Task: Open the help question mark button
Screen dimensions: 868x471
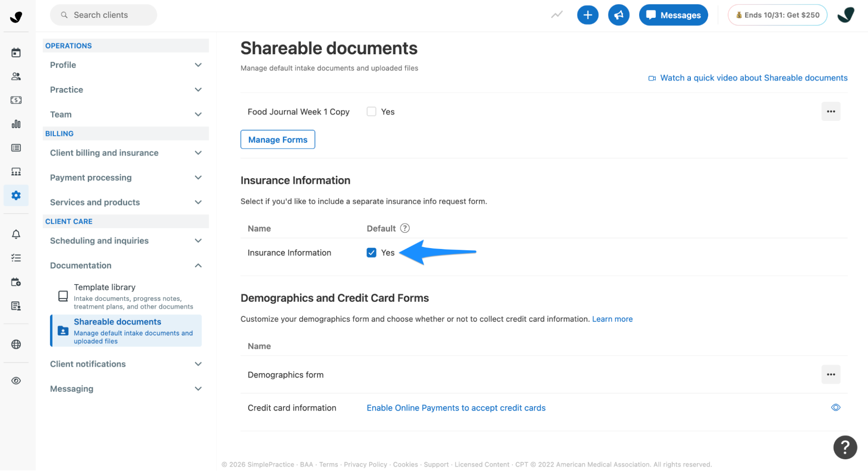Action: [845, 447]
